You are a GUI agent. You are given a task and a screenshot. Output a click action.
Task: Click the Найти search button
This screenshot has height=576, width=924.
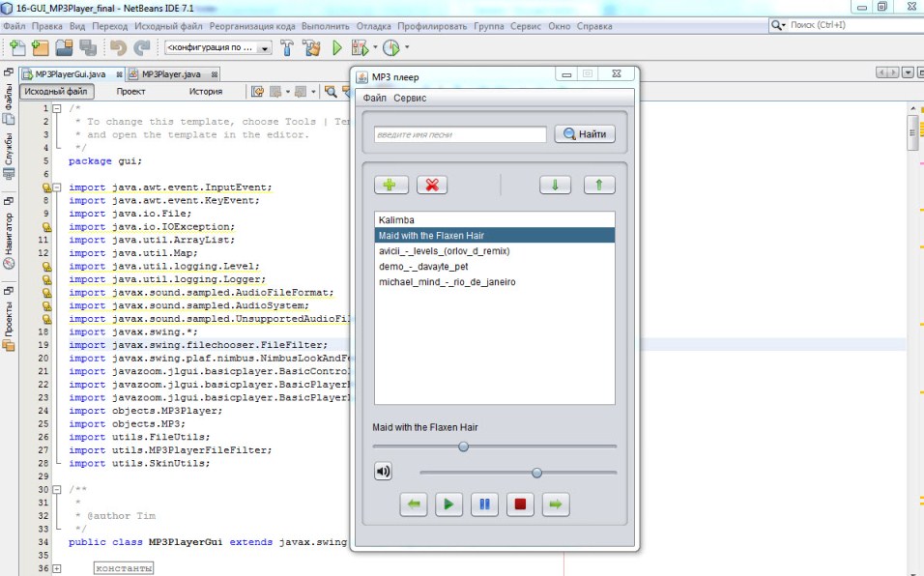click(x=585, y=134)
